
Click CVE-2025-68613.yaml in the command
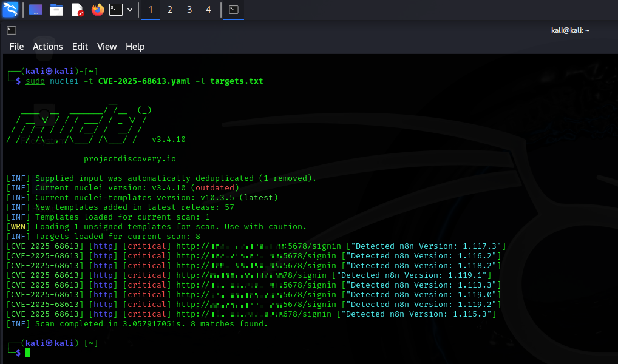click(x=144, y=81)
